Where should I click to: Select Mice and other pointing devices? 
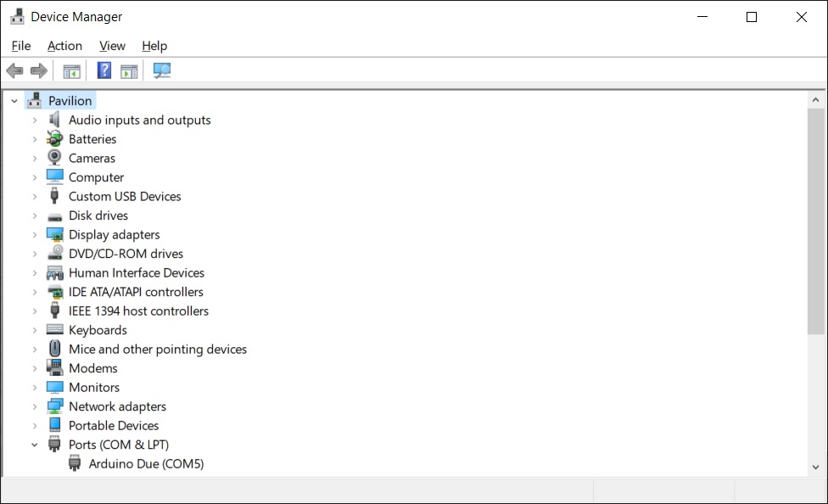[x=158, y=350]
